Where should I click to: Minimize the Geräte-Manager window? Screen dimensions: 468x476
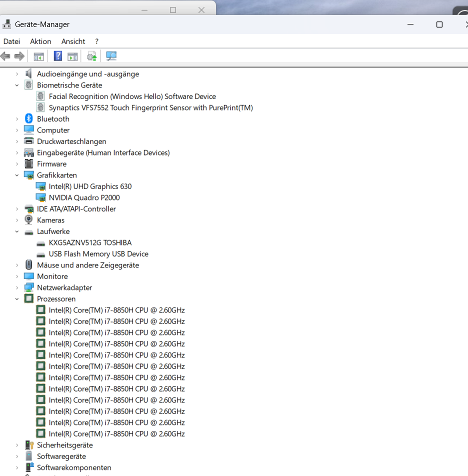pos(410,24)
